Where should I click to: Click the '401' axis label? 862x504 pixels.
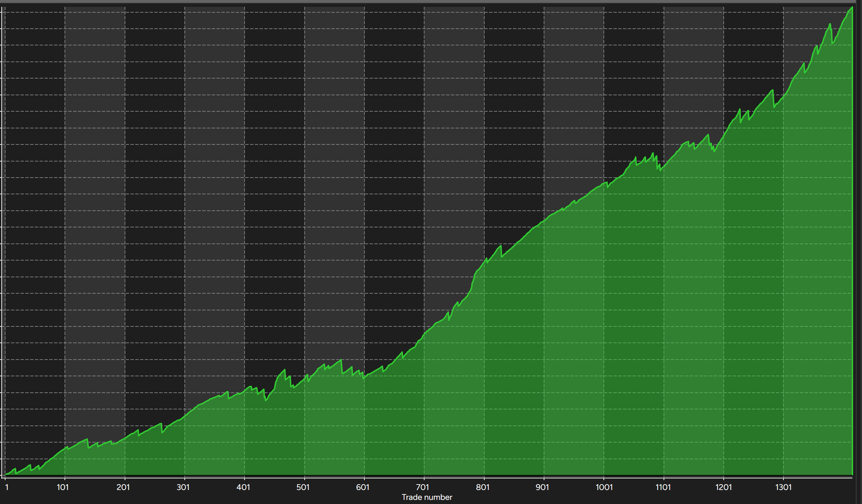243,487
